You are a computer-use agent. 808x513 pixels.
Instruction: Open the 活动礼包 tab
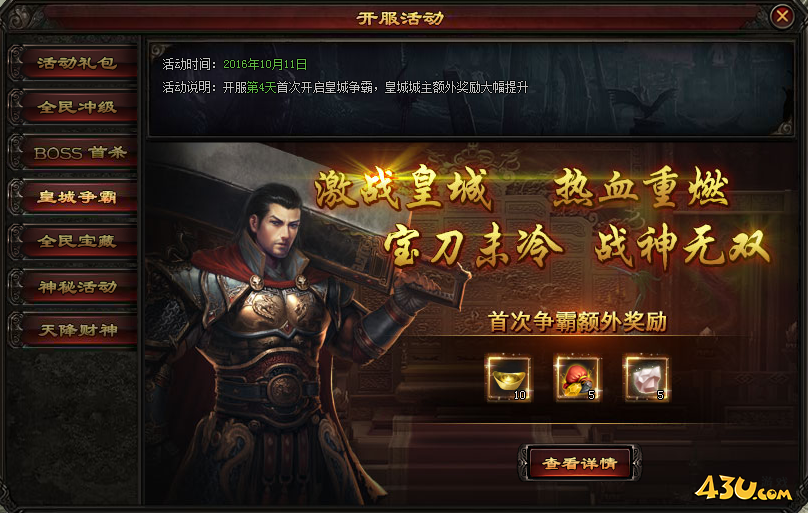pyautogui.click(x=75, y=63)
